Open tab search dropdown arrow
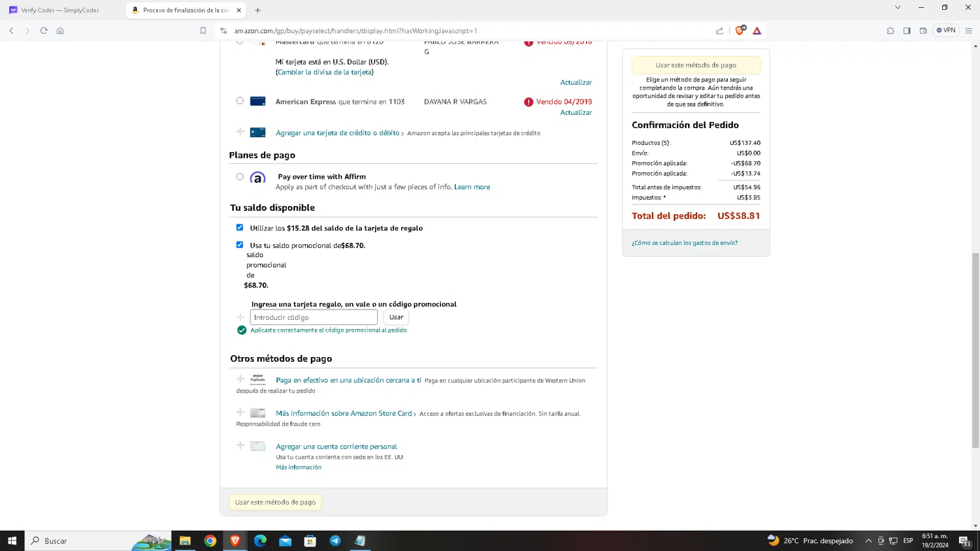Screen dimensions: 980x551 [x=898, y=7]
